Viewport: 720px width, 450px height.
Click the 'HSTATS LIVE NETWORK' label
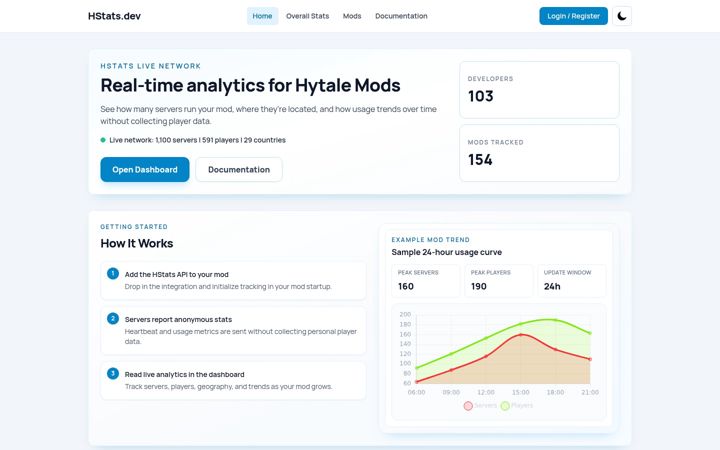coord(151,66)
